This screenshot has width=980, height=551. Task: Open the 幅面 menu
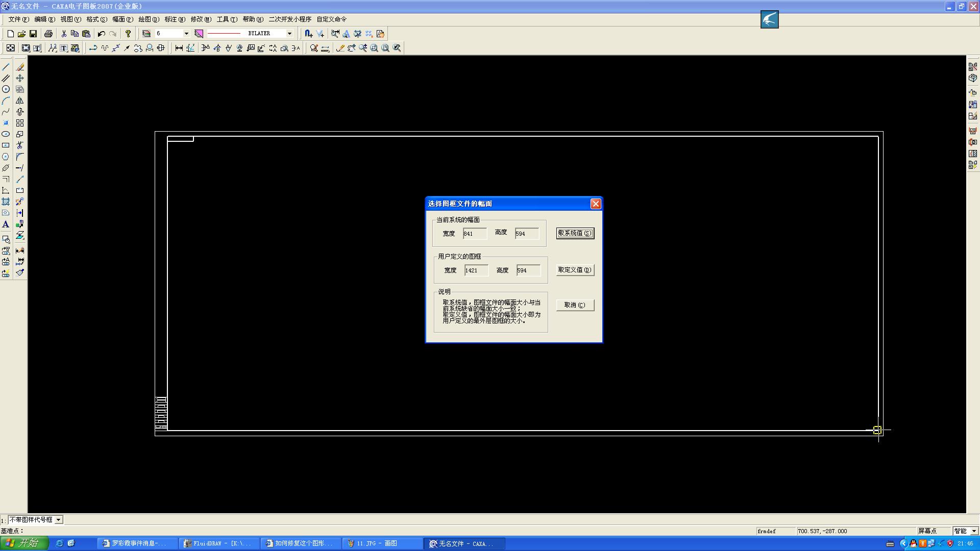pyautogui.click(x=122, y=19)
